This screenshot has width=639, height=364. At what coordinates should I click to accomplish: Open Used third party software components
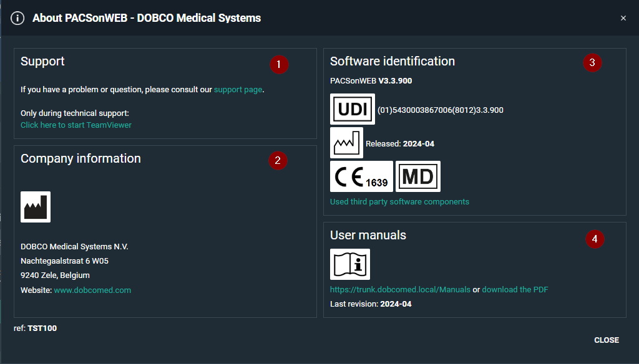click(399, 202)
